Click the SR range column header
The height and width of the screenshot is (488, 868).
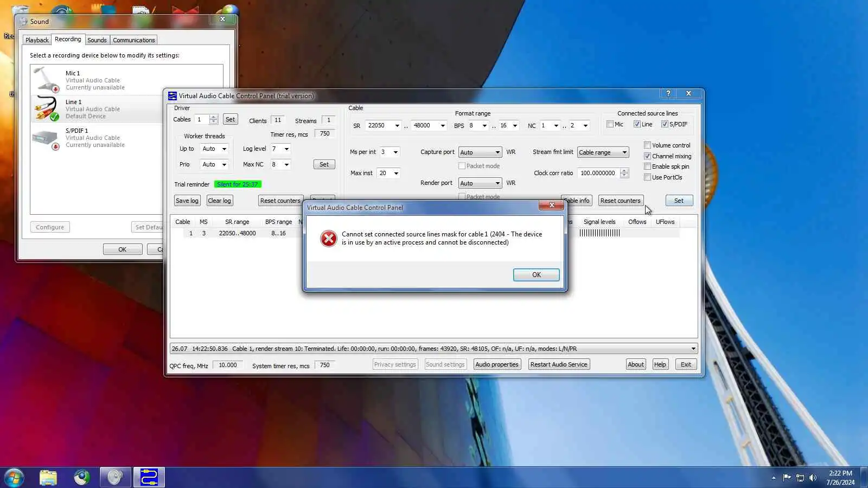click(237, 222)
